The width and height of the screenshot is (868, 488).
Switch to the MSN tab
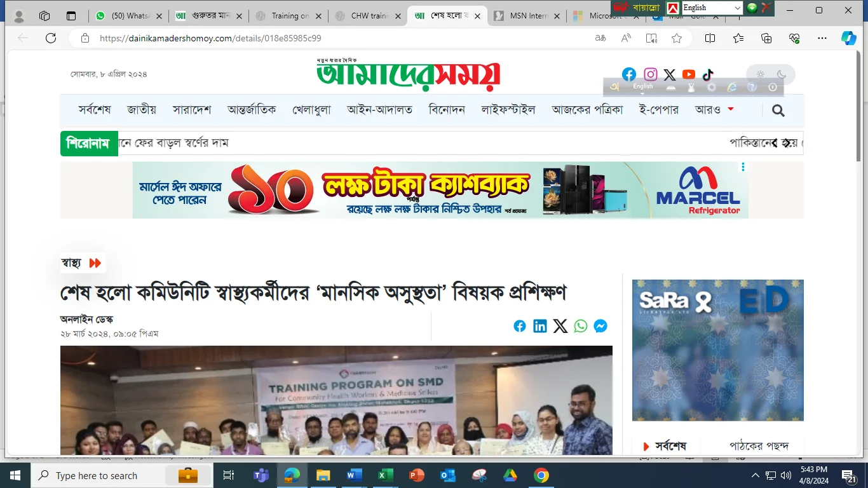click(x=527, y=16)
